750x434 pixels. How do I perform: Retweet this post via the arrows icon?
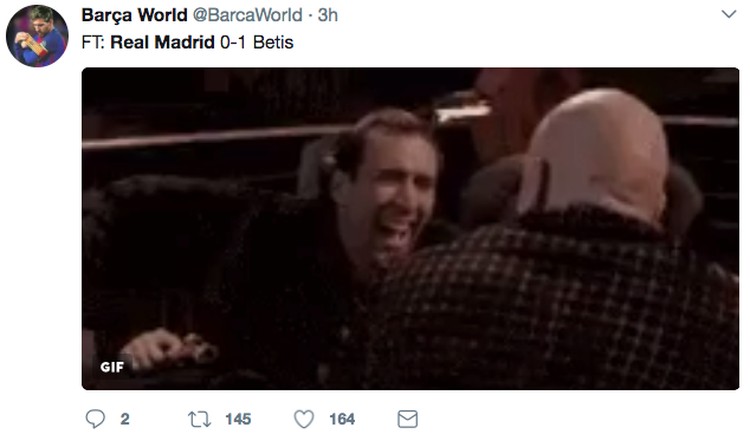pos(199,419)
